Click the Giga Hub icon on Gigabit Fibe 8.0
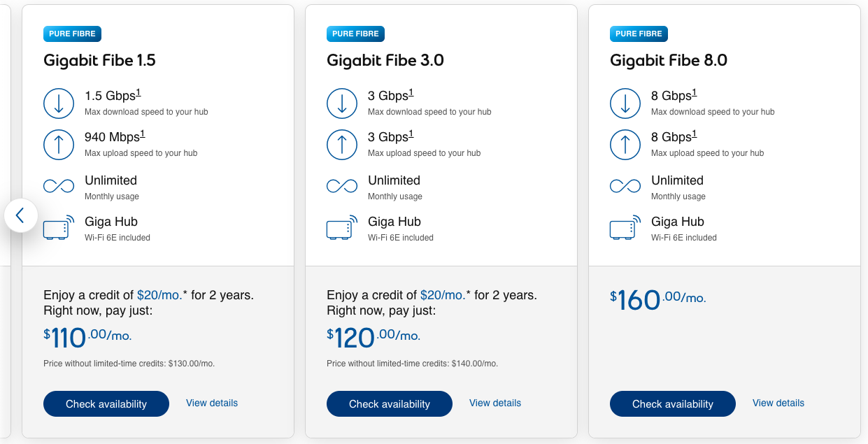The height and width of the screenshot is (444, 868). coord(625,227)
